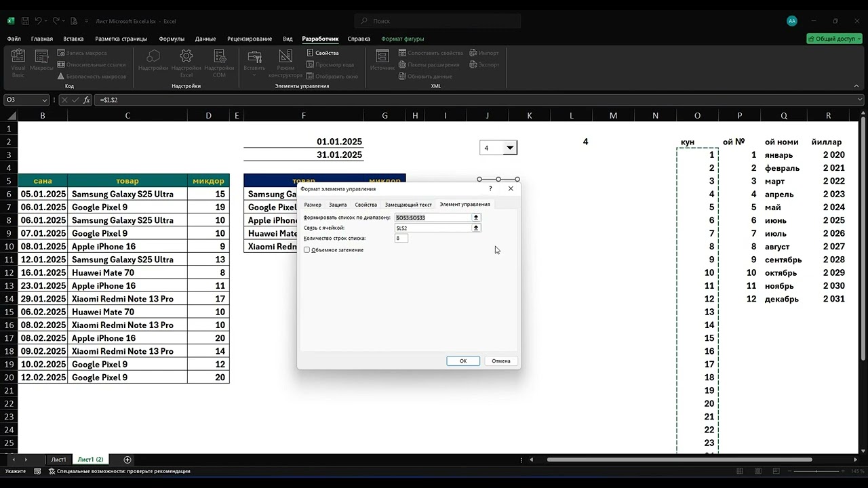
Task: Click Отобразить окно in the ribbon
Action: pyautogui.click(x=332, y=77)
